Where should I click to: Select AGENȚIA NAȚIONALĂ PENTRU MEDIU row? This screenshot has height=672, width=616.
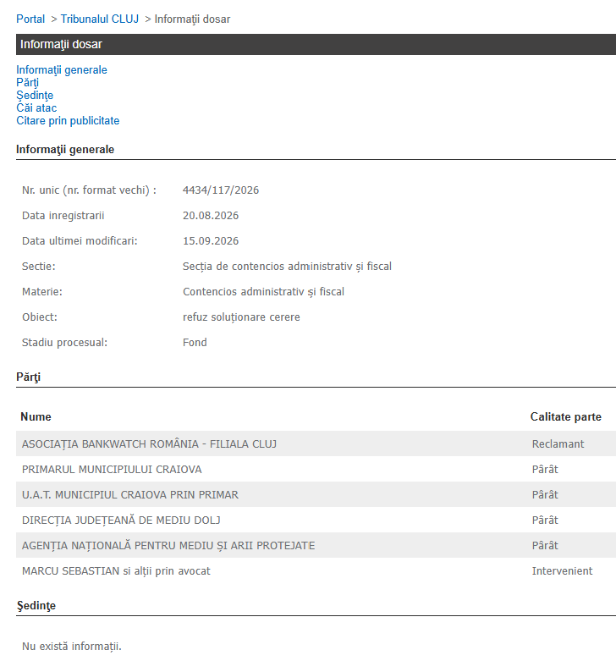316,545
